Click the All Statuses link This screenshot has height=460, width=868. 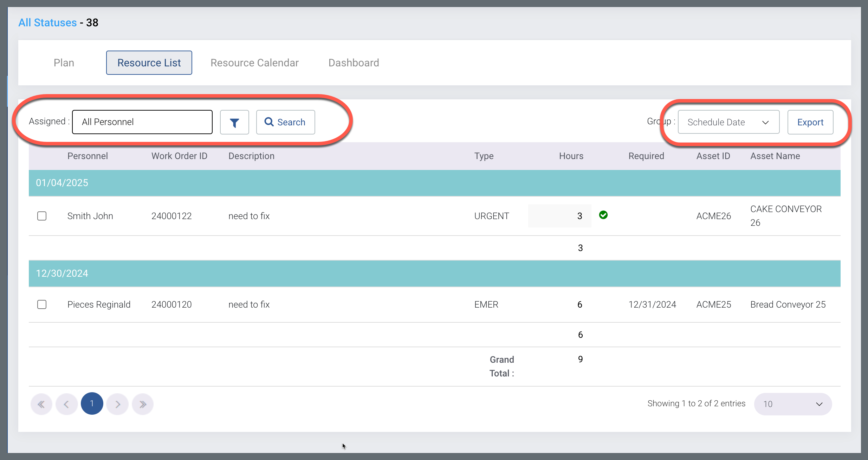pos(47,22)
